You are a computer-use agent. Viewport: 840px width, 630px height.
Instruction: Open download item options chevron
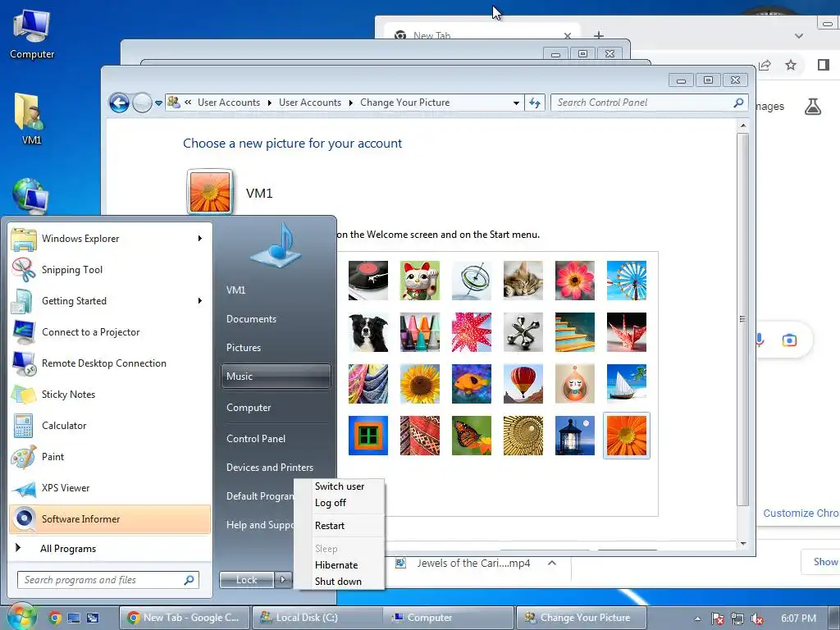[552, 563]
